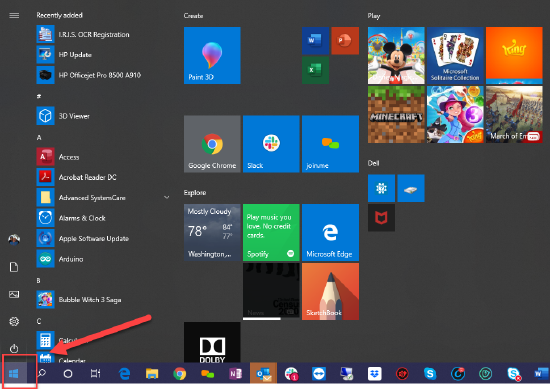Jump to letter C section header
The image size is (550, 389).
(39, 321)
